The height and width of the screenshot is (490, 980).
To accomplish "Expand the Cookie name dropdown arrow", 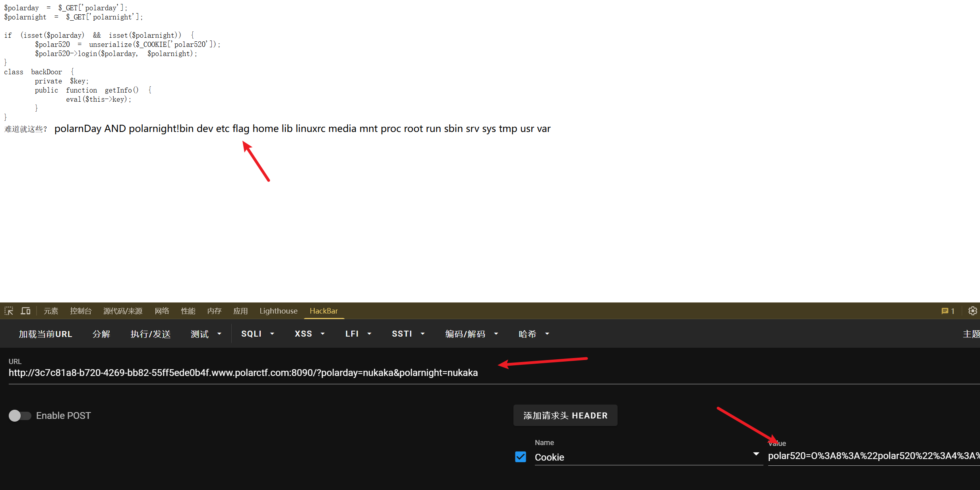I will 756,454.
